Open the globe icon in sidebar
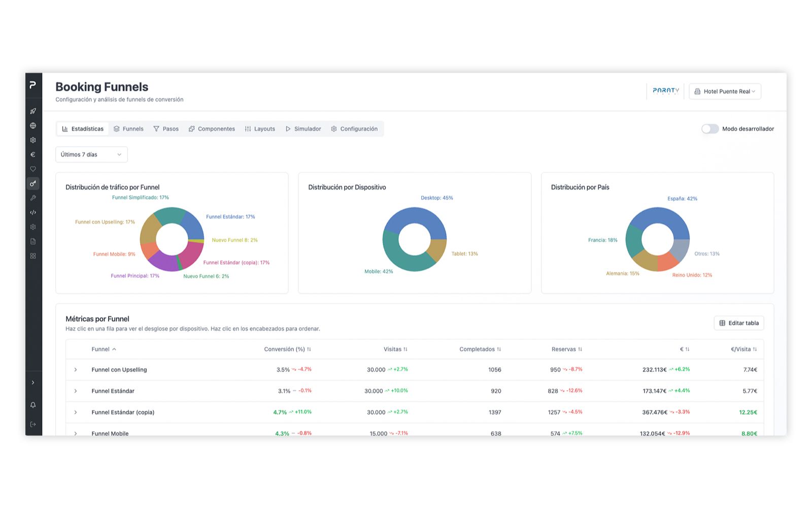This screenshot has height=508, width=812. (x=33, y=125)
